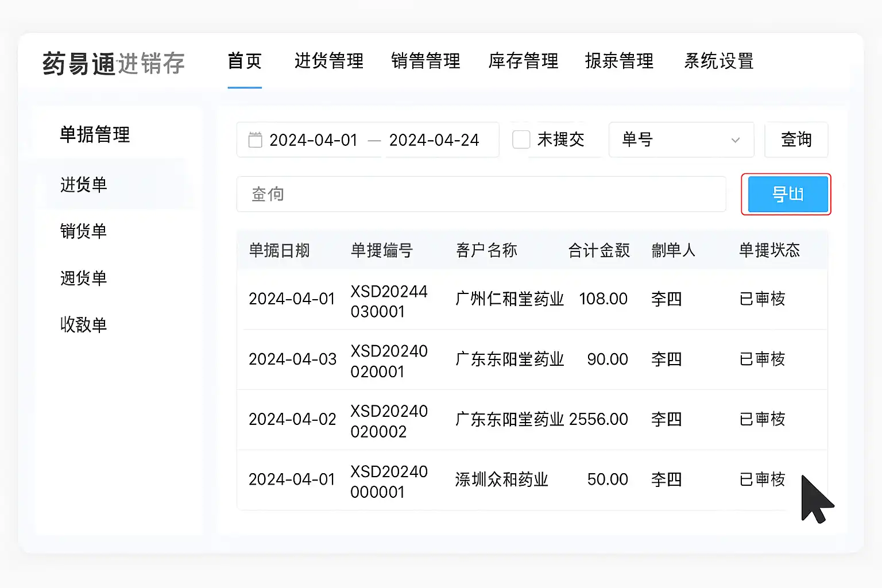The image size is (882, 588).
Task: Click the total amount column header
Action: pos(599,250)
